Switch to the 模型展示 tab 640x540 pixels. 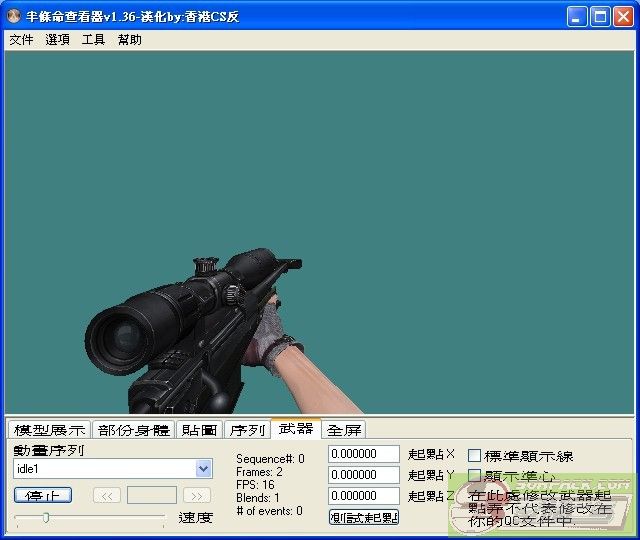click(x=49, y=430)
